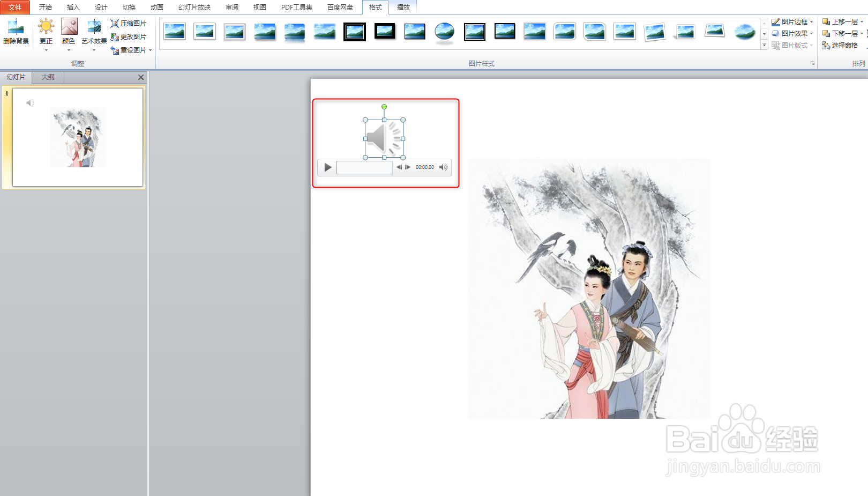Apply the perspective picture style, nineteenth
Screen dimensions: 868x496
715,32
